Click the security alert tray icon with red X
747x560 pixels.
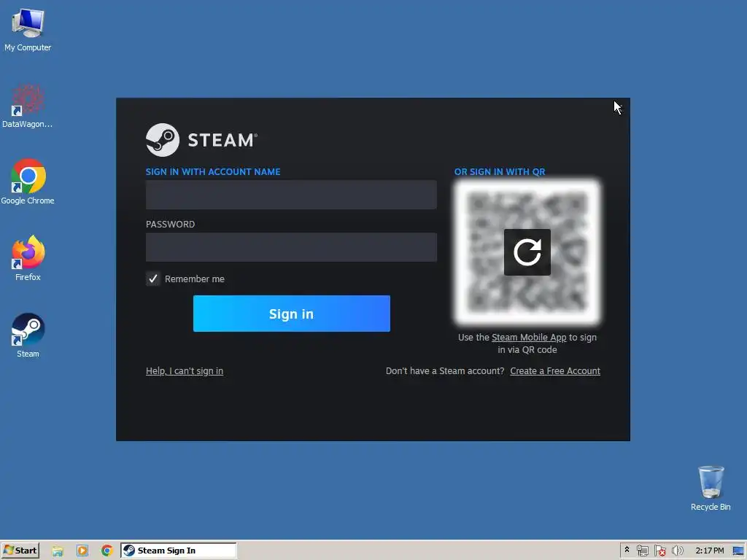coord(659,551)
